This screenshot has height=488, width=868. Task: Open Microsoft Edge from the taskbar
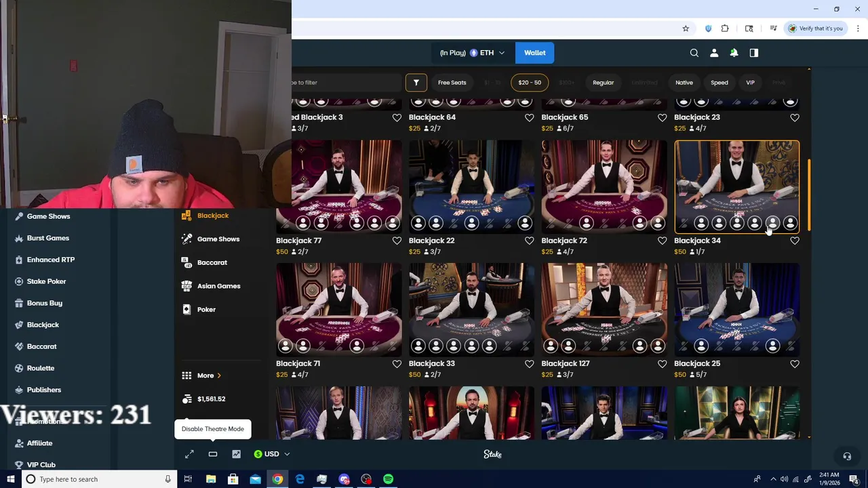(x=300, y=479)
